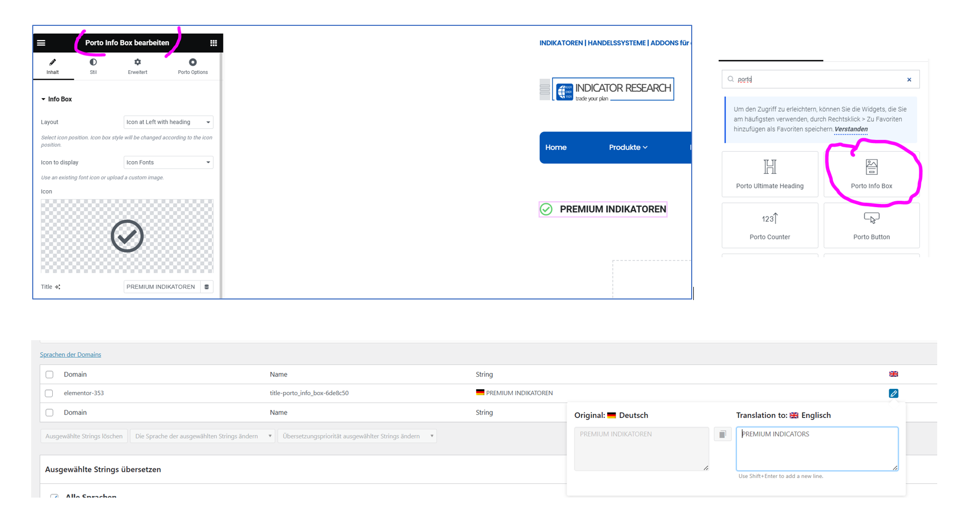Click the original Deutsch text area
The height and width of the screenshot is (524, 980).
(x=642, y=448)
